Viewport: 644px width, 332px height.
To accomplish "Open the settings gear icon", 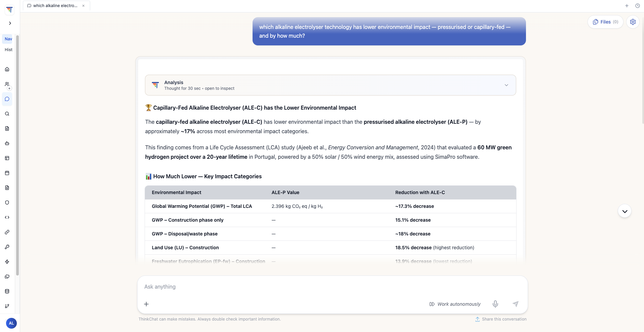I will 633,22.
